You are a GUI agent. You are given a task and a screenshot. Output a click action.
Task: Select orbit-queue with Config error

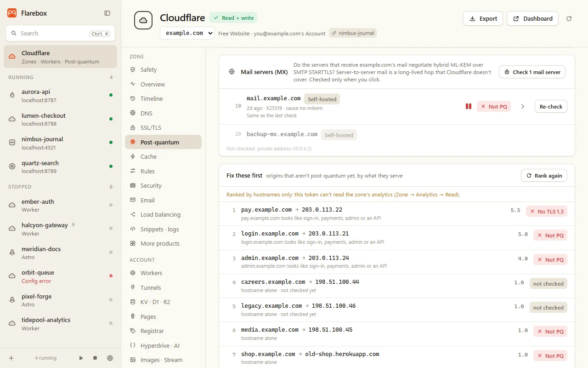pos(60,276)
